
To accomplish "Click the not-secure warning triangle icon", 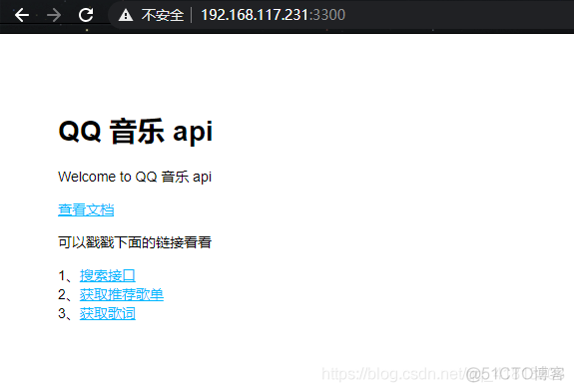I will (x=126, y=15).
